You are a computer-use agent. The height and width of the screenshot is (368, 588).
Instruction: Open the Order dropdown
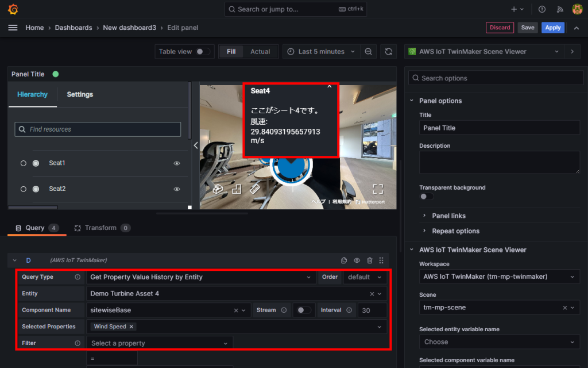pos(365,277)
